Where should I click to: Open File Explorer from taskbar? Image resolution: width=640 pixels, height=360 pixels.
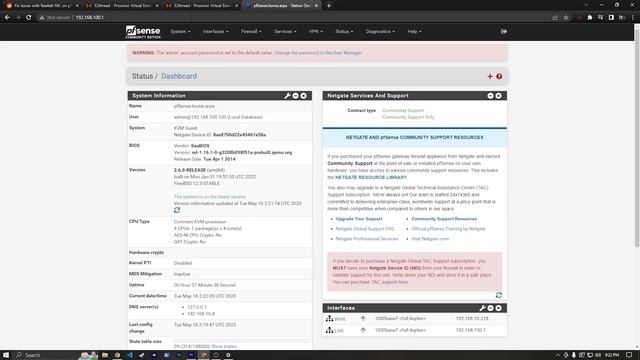click(x=105, y=355)
